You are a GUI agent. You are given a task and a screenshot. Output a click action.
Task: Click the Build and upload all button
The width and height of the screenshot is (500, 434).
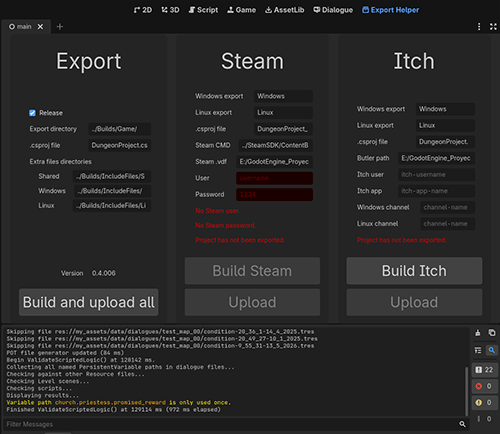[89, 302]
